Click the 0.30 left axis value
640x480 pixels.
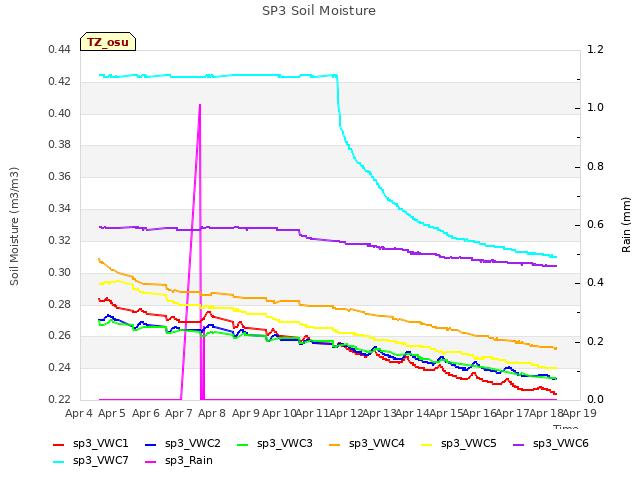click(x=60, y=272)
